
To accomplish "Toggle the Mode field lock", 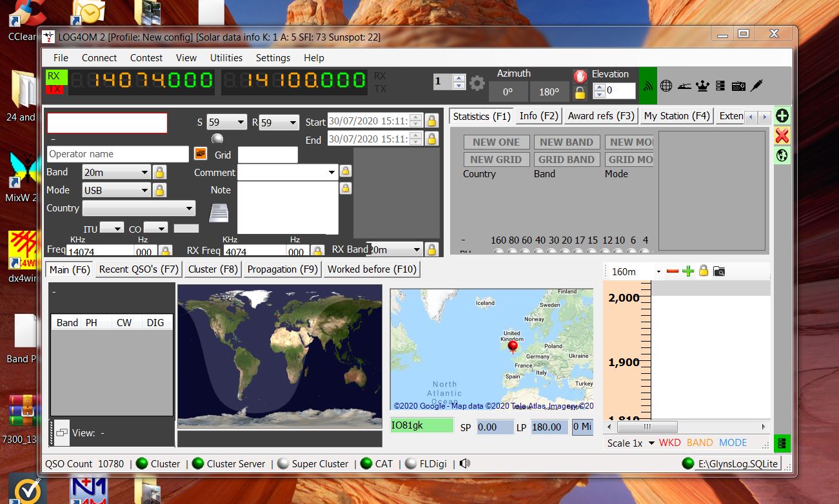I will coord(159,190).
